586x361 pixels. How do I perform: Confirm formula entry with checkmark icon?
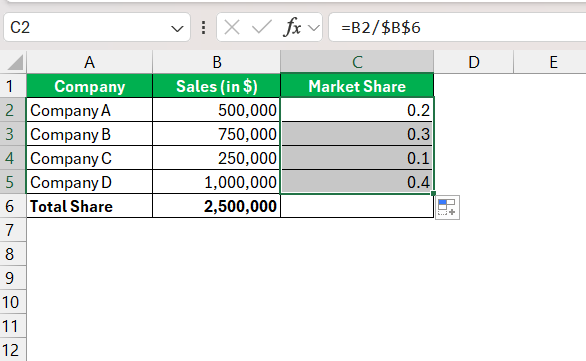pyautogui.click(x=262, y=27)
